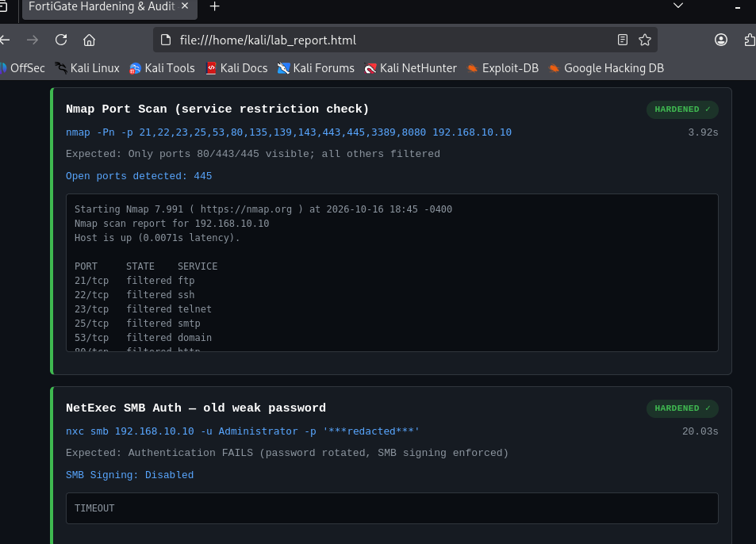
Task: Bookmark this page with the star icon
Action: pos(645,40)
